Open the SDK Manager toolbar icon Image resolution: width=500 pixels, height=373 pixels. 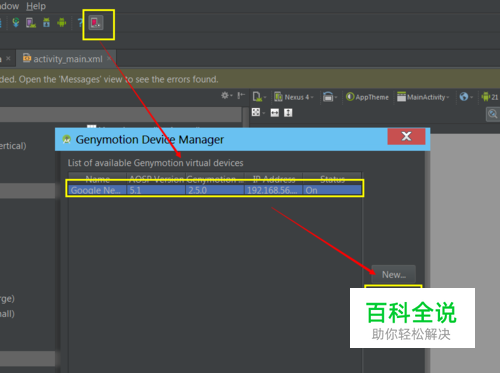click(46, 23)
